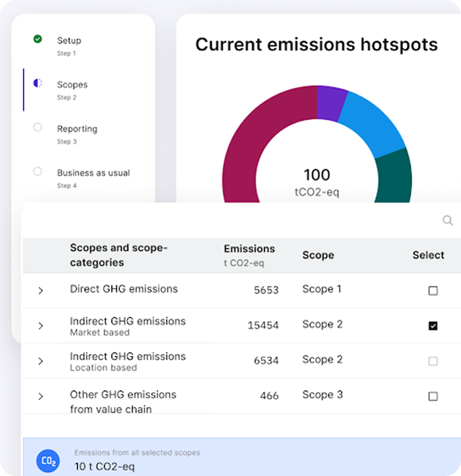Uncheck the Market based Scope 2 checkbox
The width and height of the screenshot is (461, 476).
pos(433,326)
